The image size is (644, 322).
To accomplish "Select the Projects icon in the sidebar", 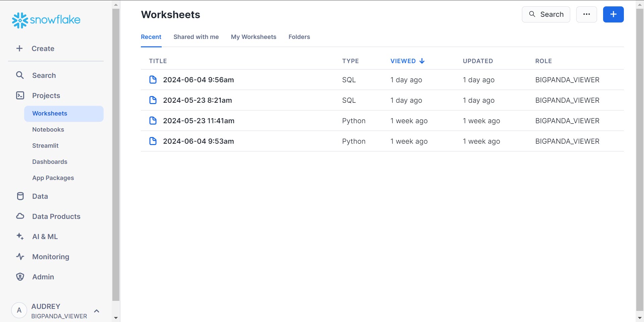I will (x=20, y=95).
